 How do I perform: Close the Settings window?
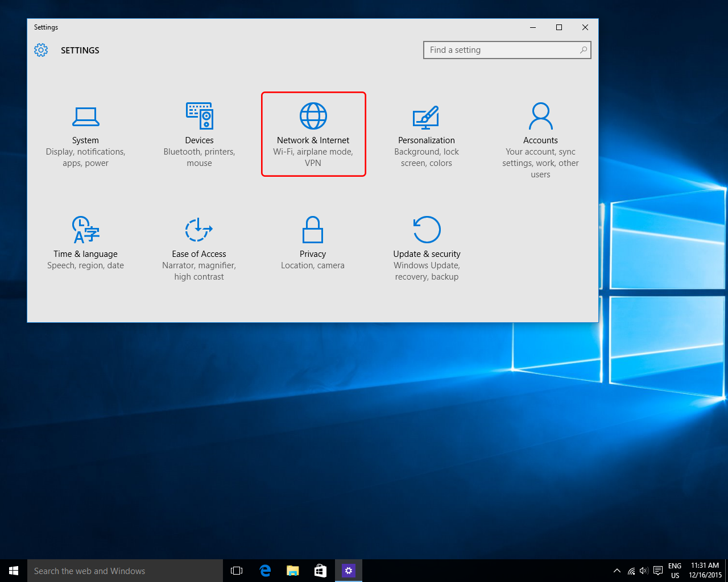585,27
